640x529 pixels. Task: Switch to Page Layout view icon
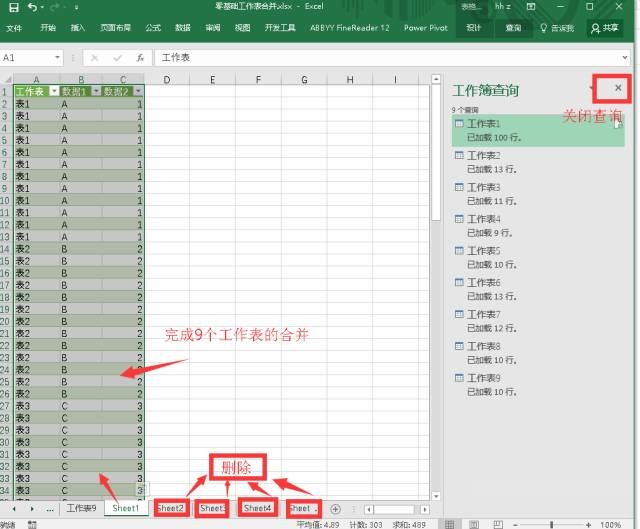(474, 525)
